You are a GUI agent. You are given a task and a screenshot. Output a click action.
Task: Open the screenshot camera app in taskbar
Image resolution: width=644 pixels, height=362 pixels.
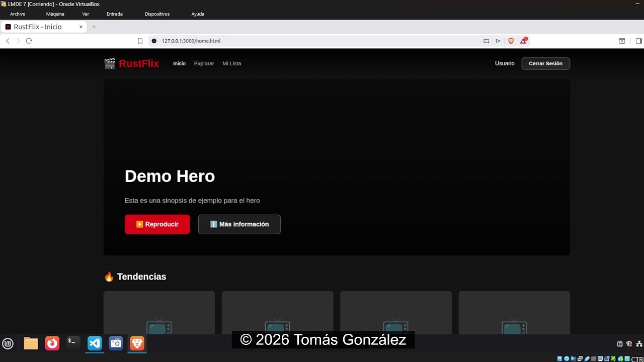click(116, 343)
